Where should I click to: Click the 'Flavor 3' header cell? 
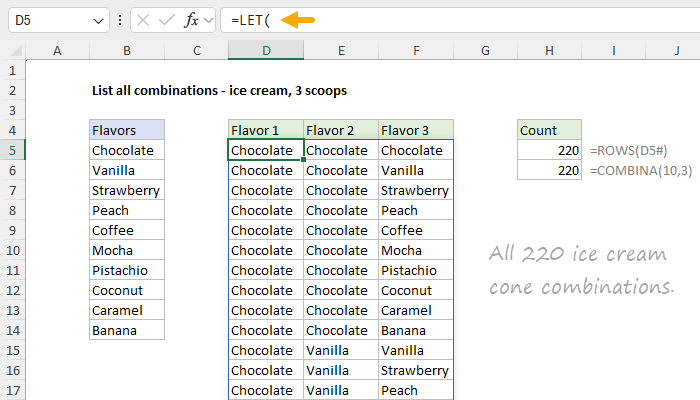[416, 130]
